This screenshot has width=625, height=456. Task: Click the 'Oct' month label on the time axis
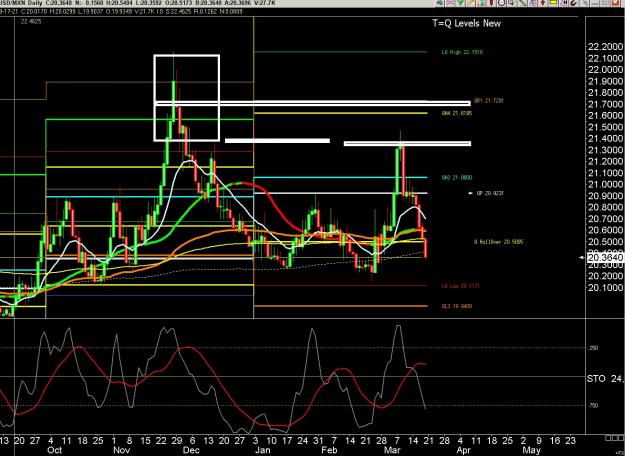54,450
